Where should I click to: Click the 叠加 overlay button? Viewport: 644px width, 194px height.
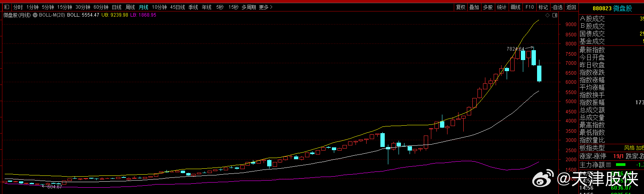pos(474,7)
